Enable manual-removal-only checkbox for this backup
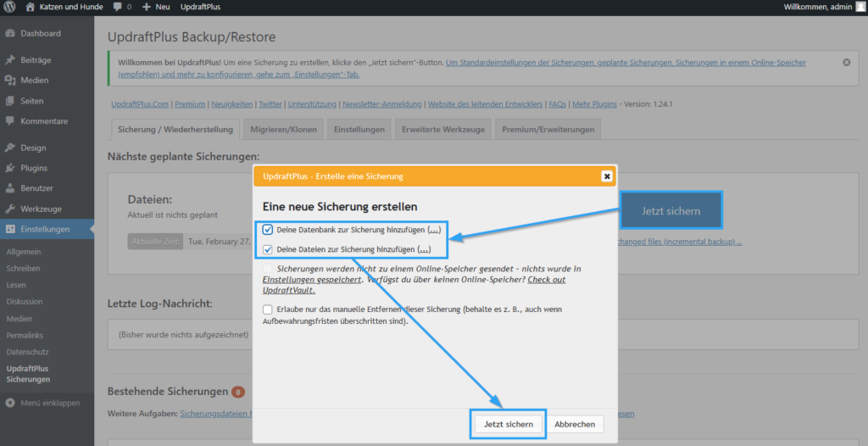The image size is (868, 446). coord(268,309)
